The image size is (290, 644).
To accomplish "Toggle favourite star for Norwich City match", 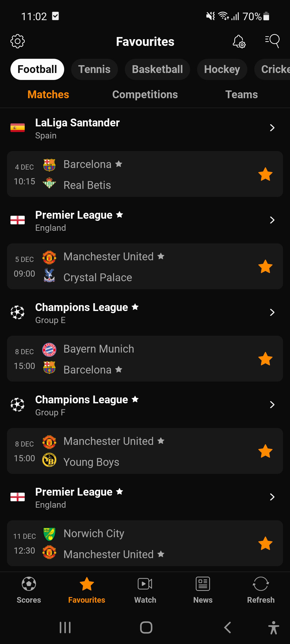I will click(265, 543).
